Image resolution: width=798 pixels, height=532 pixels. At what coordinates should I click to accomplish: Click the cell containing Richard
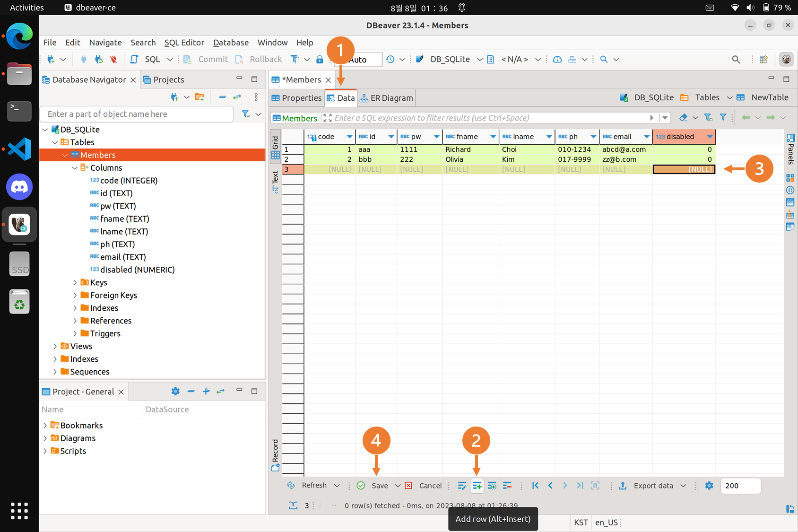(470, 149)
